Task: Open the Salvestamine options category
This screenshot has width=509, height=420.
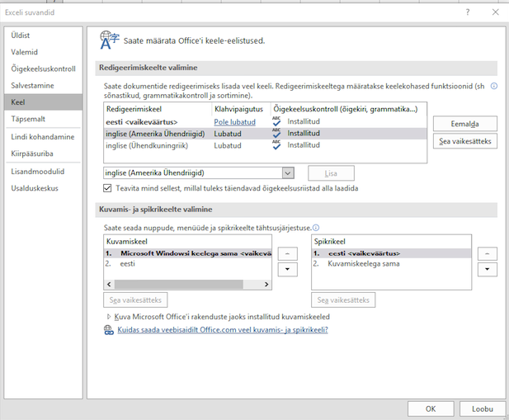Action: [x=43, y=85]
